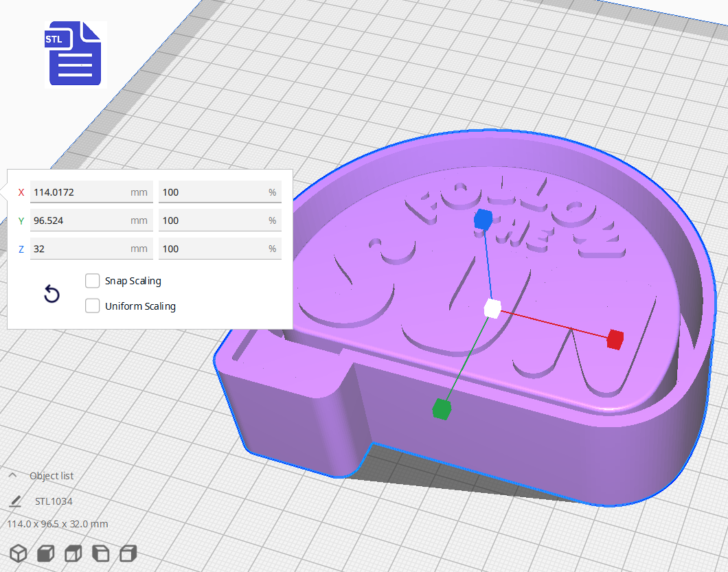Select the isometric view cube icon
The image size is (728, 572).
coord(19,553)
